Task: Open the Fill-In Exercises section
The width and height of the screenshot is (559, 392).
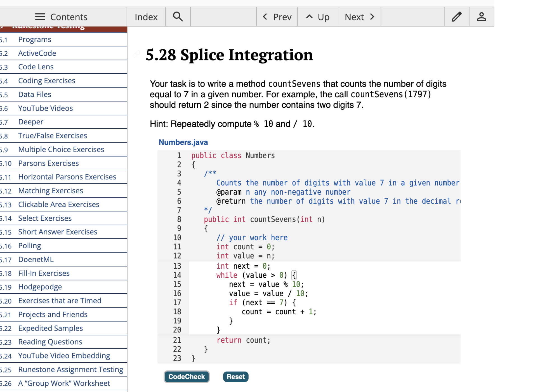Action: [44, 273]
